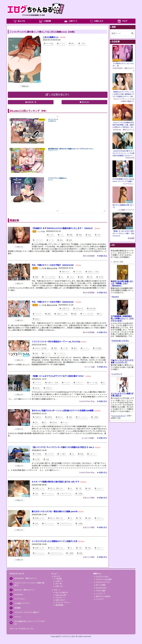Viewport: 142px width, 644px height.
Task: Toggle お気に入り on the 2025/09/22 article
Action: tap(19, 320)
